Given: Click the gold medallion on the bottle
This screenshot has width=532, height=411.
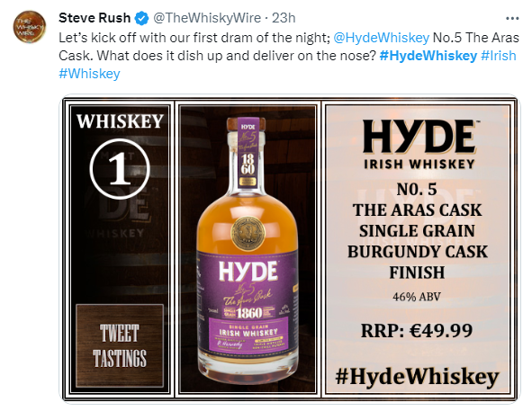Looking at the screenshot, I should coord(248,233).
